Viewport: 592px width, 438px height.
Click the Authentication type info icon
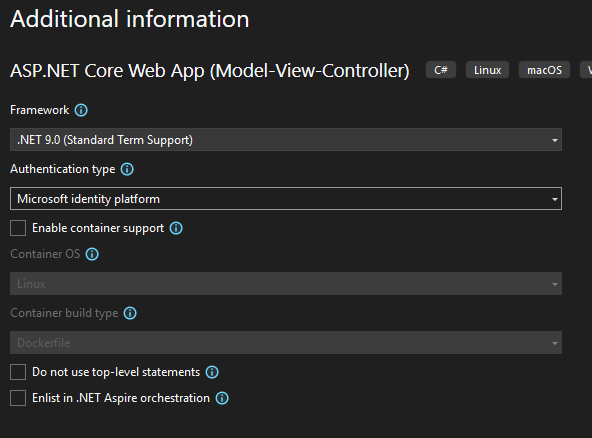coord(127,169)
